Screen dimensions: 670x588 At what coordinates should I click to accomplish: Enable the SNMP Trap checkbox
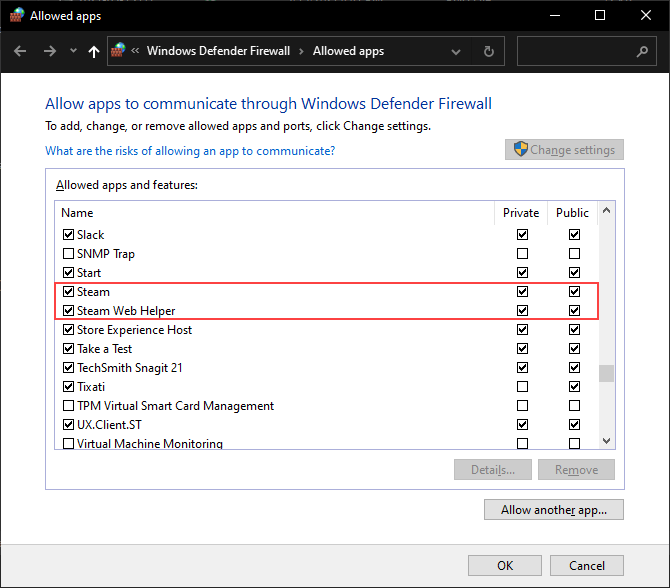coord(68,254)
